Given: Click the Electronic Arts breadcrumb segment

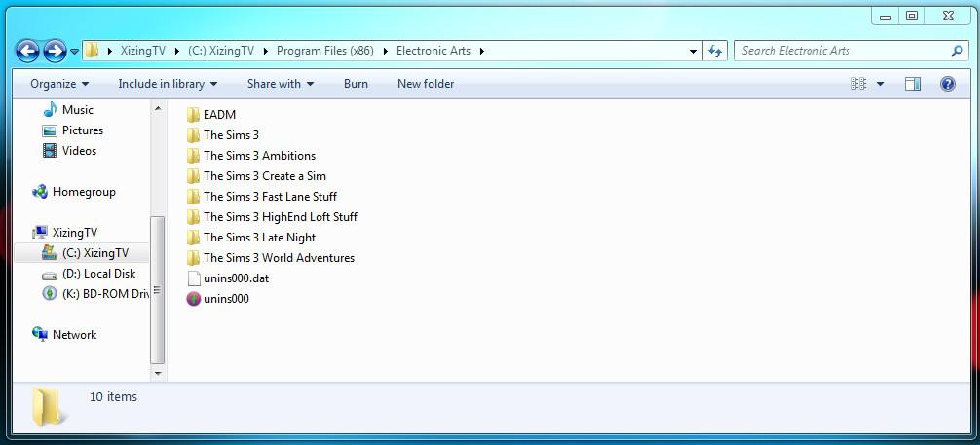Looking at the screenshot, I should click(433, 51).
